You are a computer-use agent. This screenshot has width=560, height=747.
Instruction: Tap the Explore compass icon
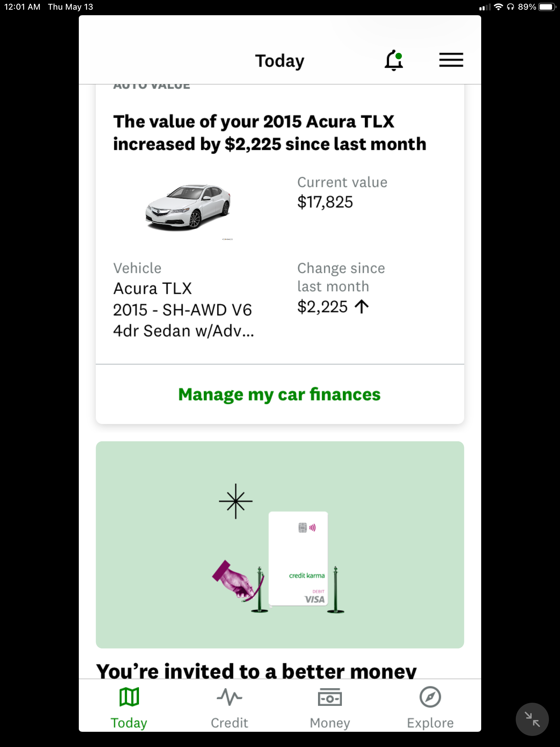point(430,697)
